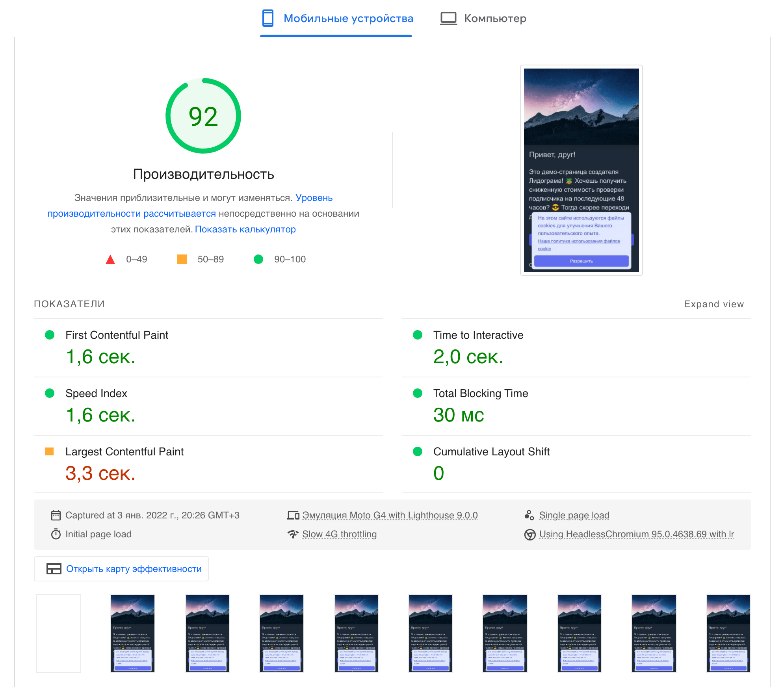Click the smartphone icon on Мобильные устройства tab
Screen dimensions: 784x687
click(268, 18)
